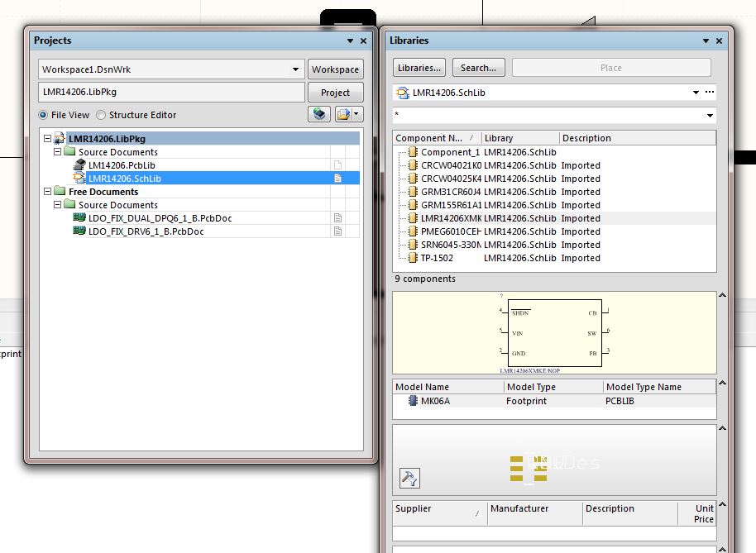The width and height of the screenshot is (756, 553).
Task: Click the LDO_FIX_DUAL_DPQ6_1_B.PcbDoc board icon
Action: tap(79, 217)
